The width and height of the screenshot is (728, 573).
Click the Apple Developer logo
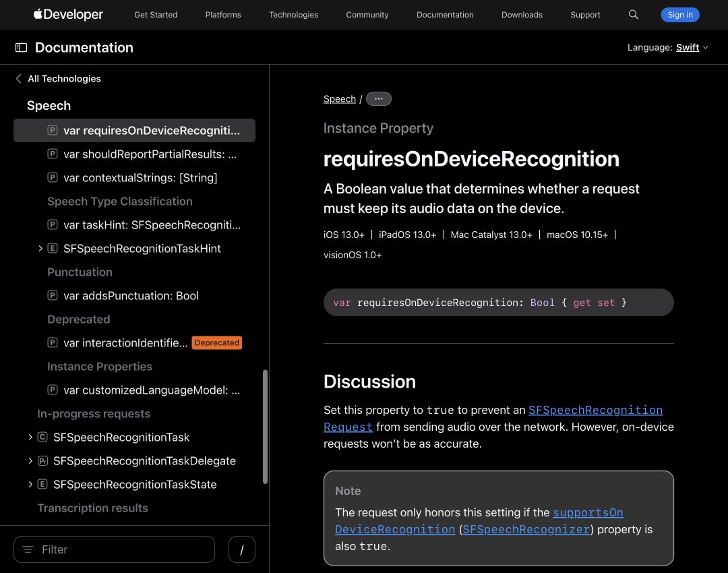point(68,14)
